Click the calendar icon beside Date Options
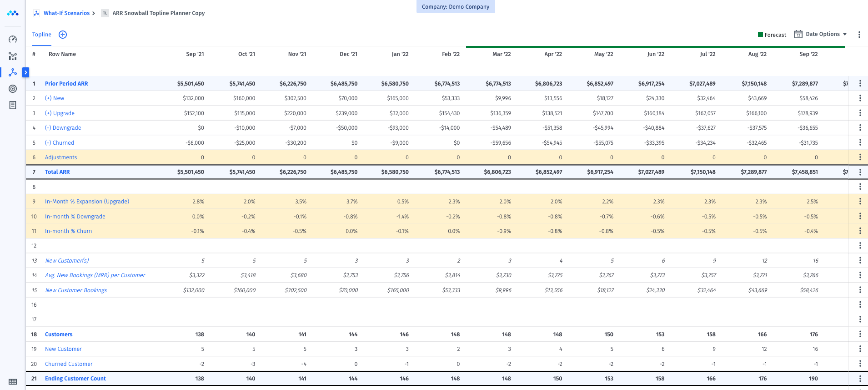The height and width of the screenshot is (390, 868). tap(798, 34)
